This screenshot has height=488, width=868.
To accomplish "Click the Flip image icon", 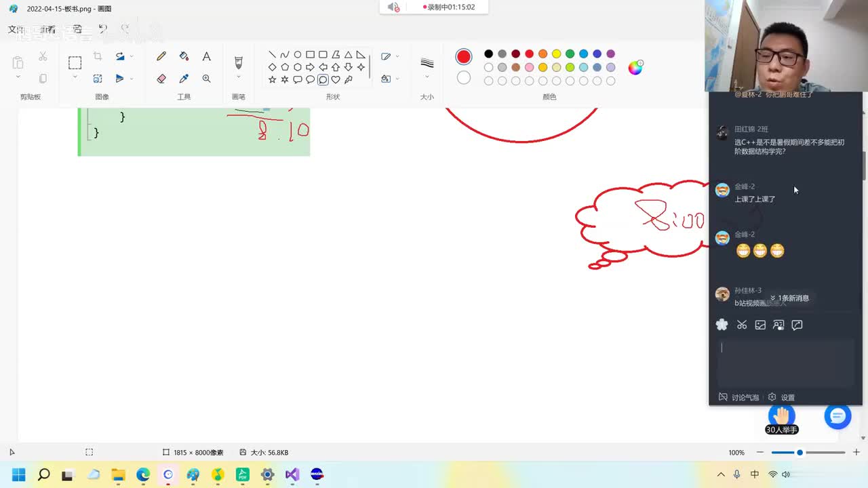I will tap(119, 79).
